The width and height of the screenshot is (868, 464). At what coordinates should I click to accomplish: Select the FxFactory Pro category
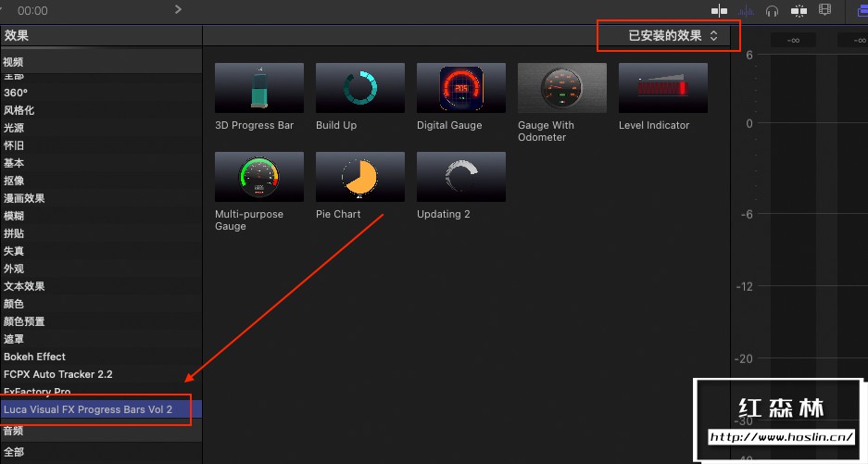tap(101, 392)
